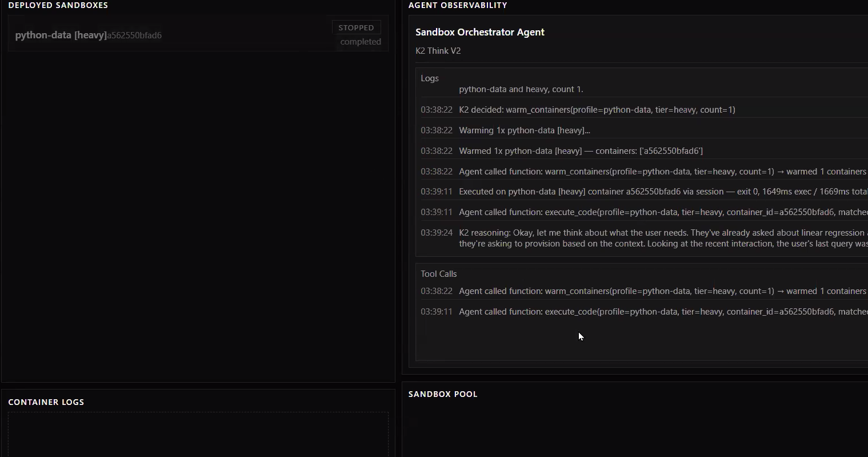Select the python-data [heavy] sandbox card
Screen dimensions: 868x457
pyautogui.click(x=198, y=34)
